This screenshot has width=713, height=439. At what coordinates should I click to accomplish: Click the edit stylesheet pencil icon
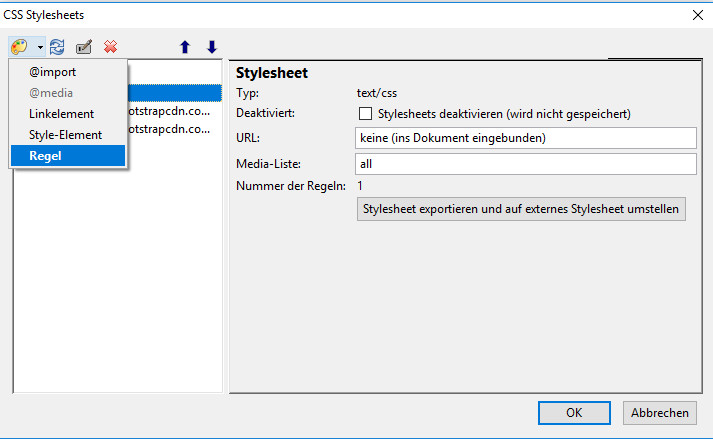tap(85, 46)
